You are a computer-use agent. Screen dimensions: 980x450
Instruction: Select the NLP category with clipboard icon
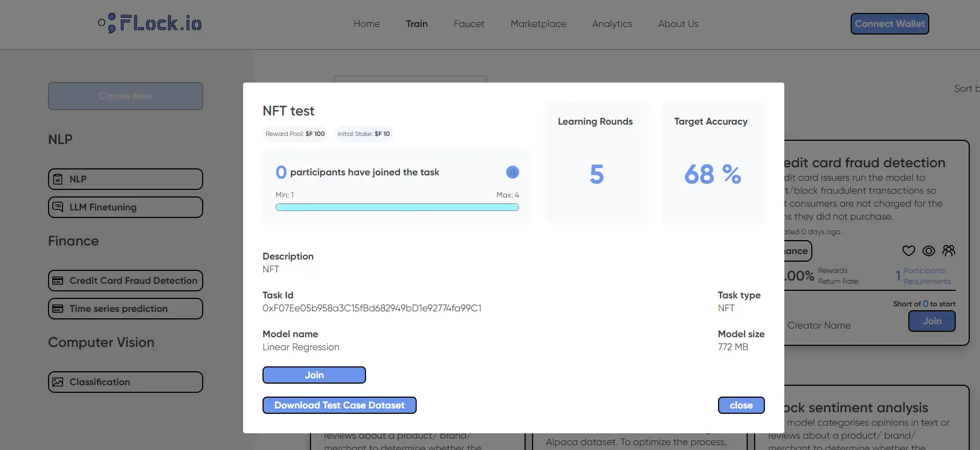coord(125,179)
